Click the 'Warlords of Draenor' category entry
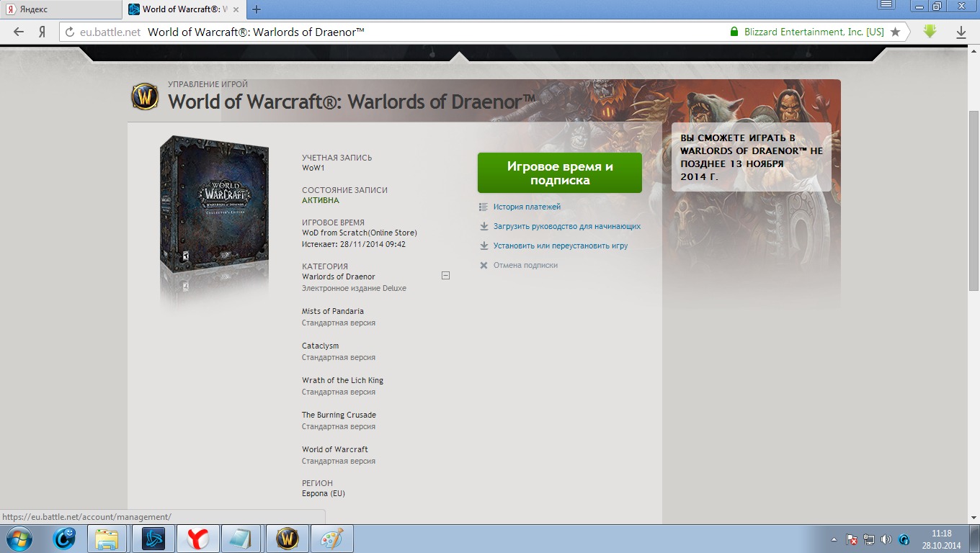 [339, 276]
